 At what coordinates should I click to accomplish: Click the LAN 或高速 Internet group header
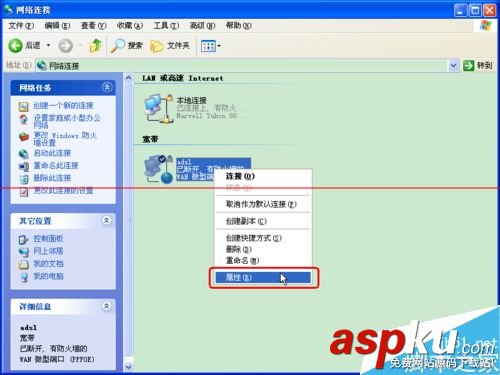183,78
